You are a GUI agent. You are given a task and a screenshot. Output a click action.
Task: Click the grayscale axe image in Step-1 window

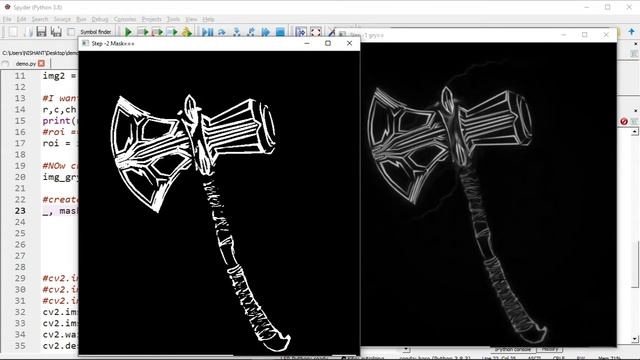pyautogui.click(x=489, y=195)
